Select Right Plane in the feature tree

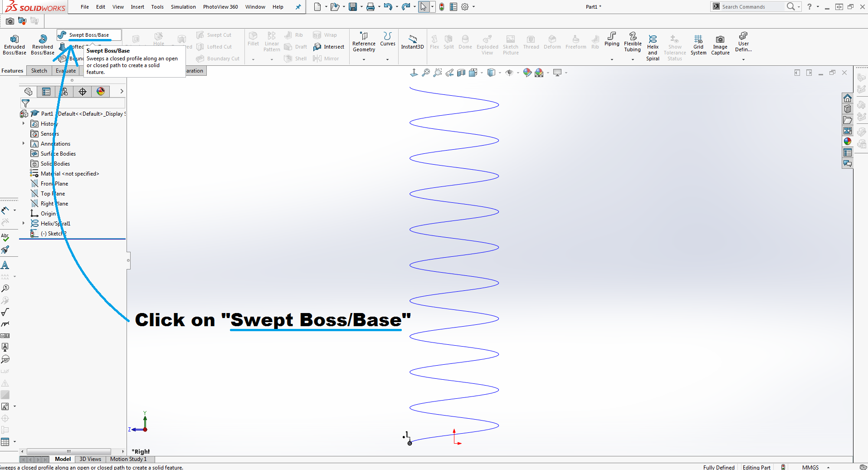[54, 204]
